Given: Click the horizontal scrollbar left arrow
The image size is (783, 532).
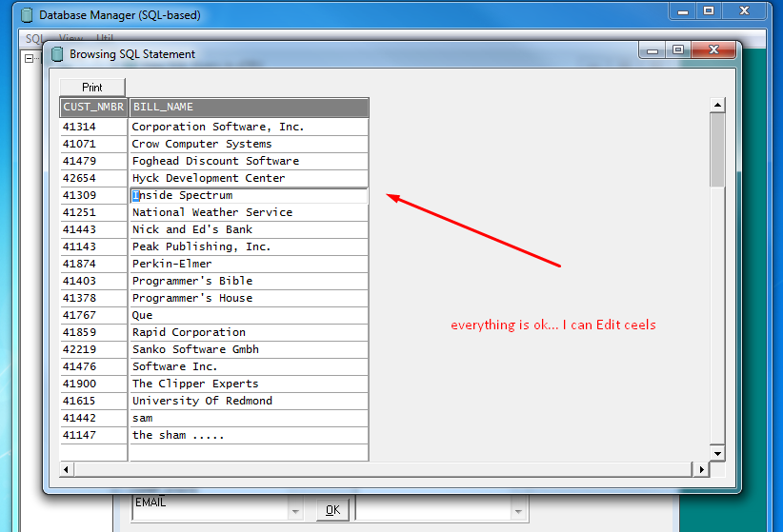Looking at the screenshot, I should (x=66, y=469).
